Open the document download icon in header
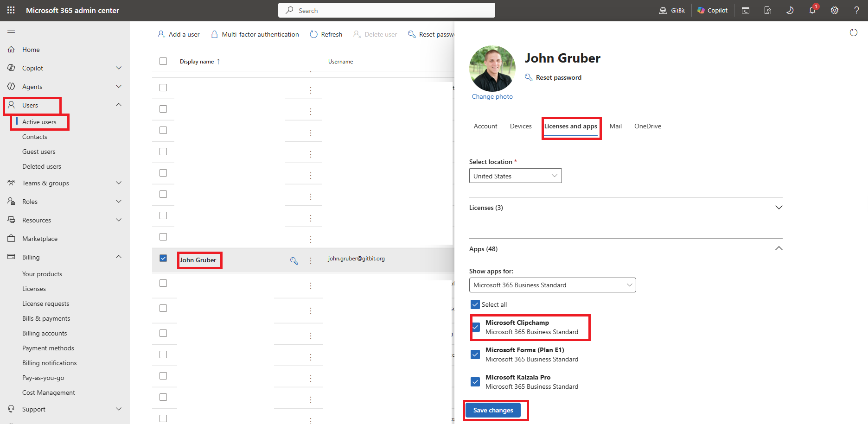 pyautogui.click(x=768, y=10)
